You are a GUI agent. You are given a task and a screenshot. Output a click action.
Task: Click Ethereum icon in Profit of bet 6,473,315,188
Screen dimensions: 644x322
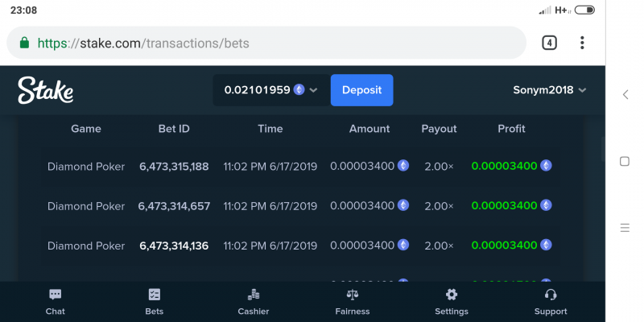tap(546, 166)
